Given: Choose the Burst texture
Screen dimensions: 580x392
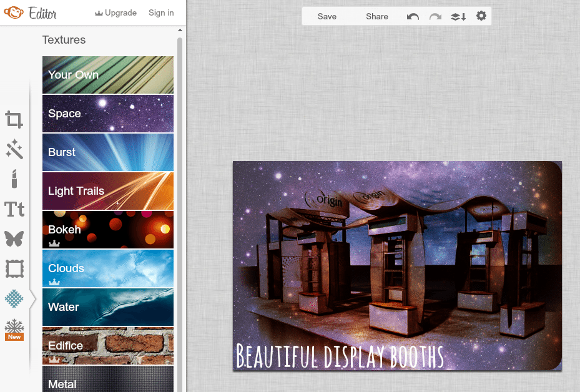Looking at the screenshot, I should tap(108, 152).
